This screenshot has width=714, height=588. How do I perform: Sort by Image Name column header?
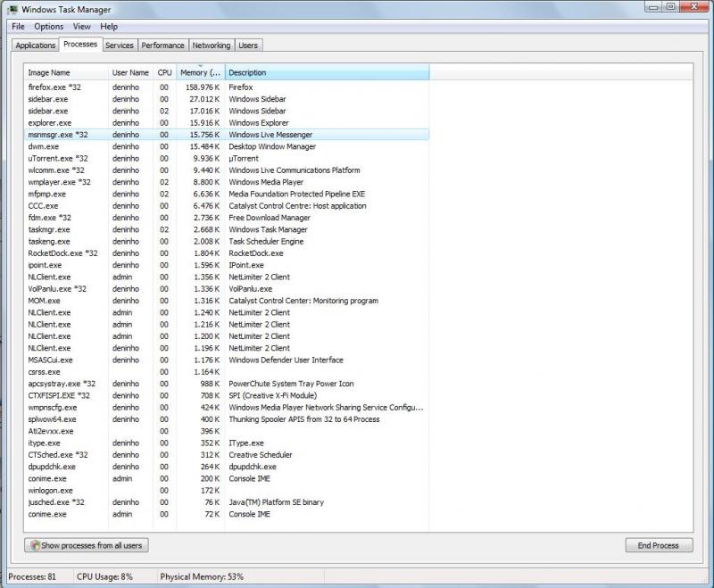pos(66,72)
